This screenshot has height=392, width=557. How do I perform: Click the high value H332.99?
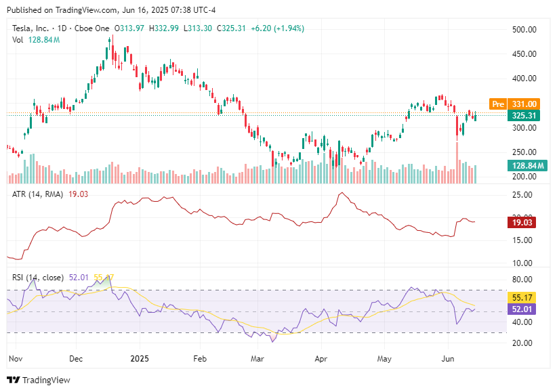[164, 28]
